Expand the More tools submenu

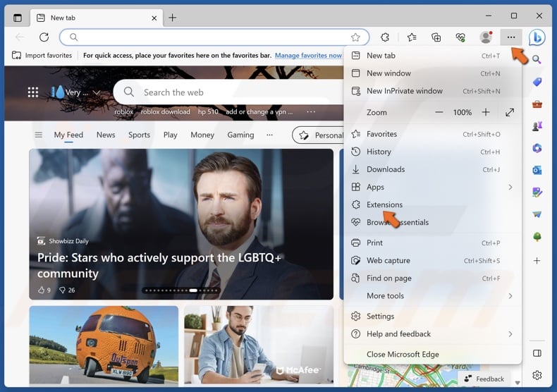(x=510, y=296)
